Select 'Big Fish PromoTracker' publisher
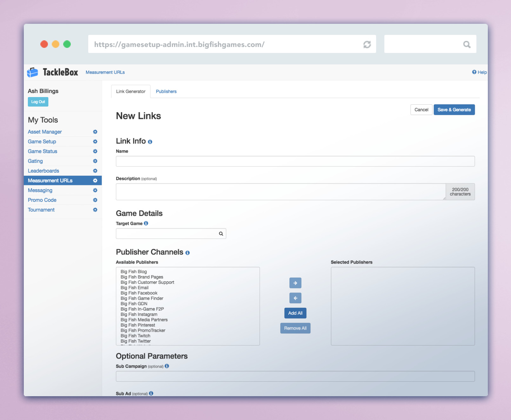The height and width of the screenshot is (420, 511). 143,331
